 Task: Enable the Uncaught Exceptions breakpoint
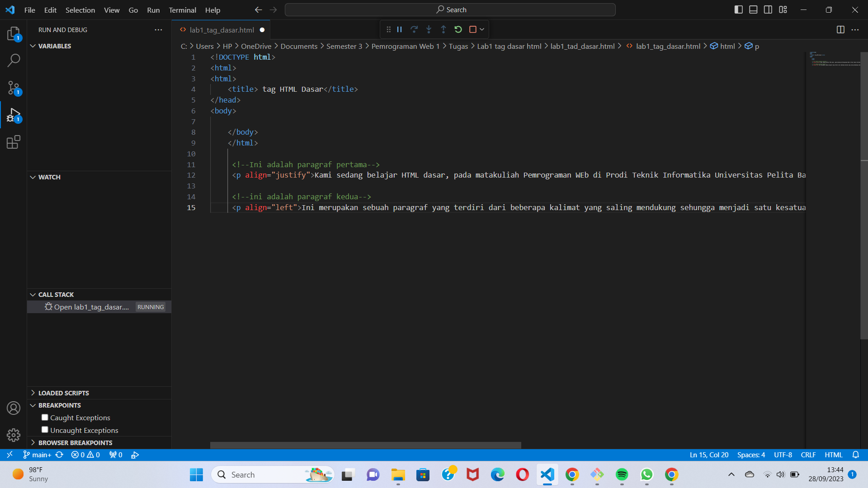44,429
